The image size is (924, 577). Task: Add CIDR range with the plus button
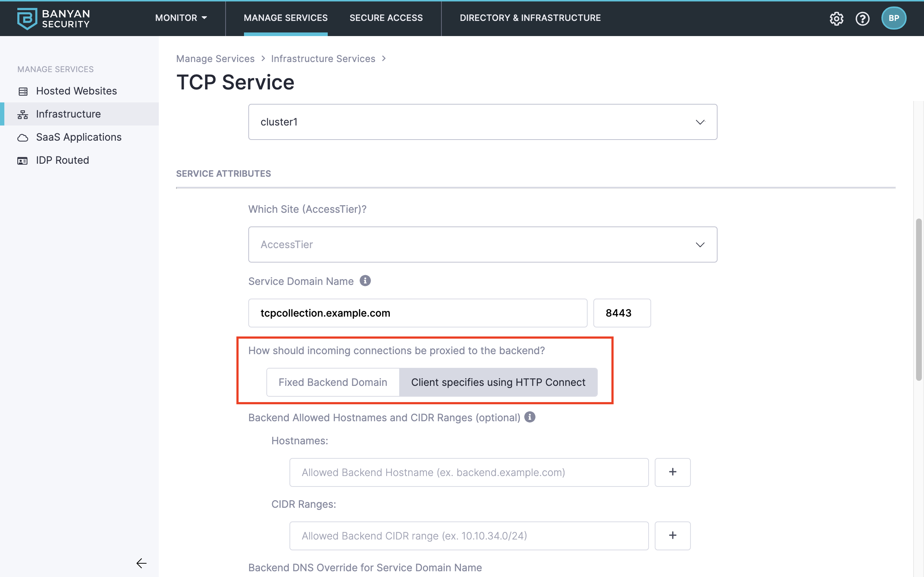(672, 536)
